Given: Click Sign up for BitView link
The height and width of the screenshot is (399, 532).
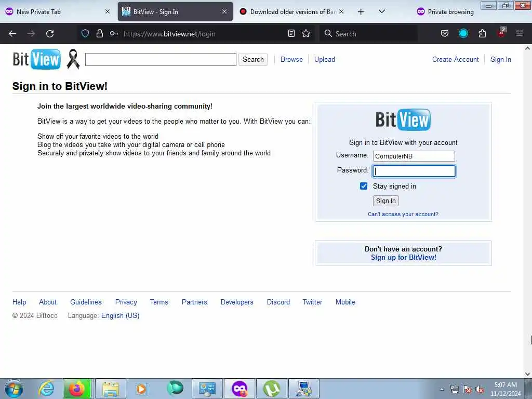Looking at the screenshot, I should tap(403, 257).
